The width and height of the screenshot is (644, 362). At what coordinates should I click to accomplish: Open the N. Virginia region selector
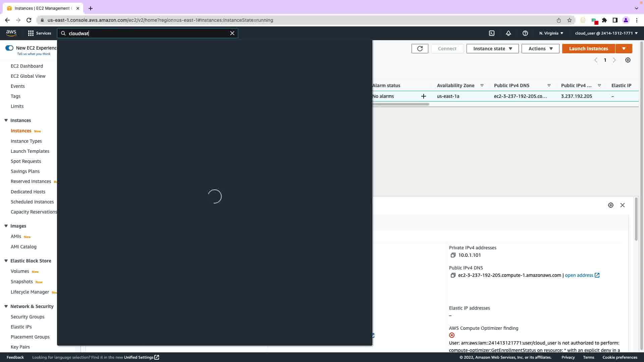pos(551,33)
